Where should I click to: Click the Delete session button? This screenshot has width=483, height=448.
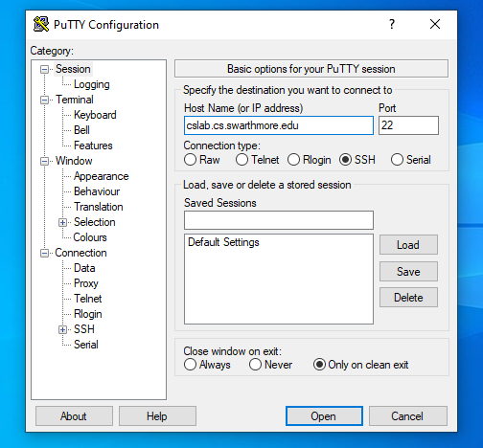click(x=408, y=298)
